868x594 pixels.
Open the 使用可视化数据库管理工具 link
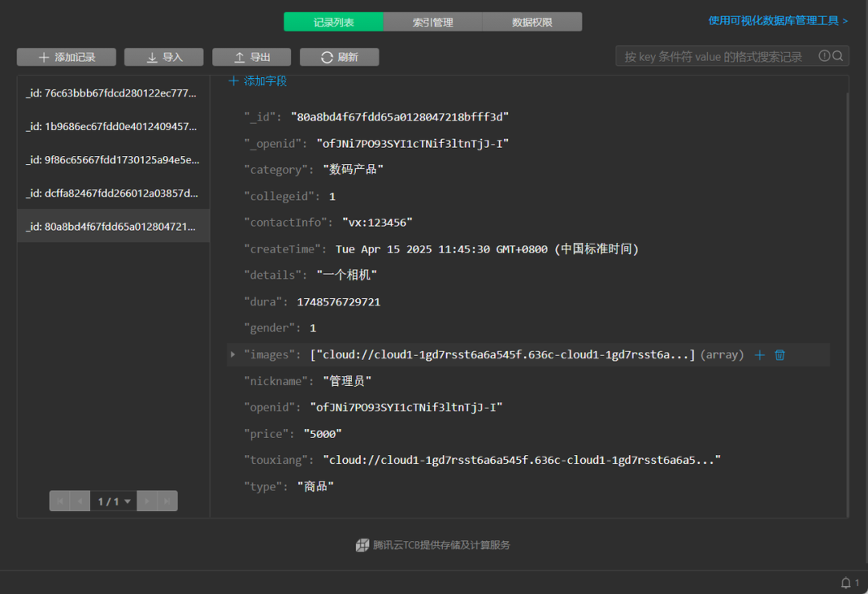point(777,21)
